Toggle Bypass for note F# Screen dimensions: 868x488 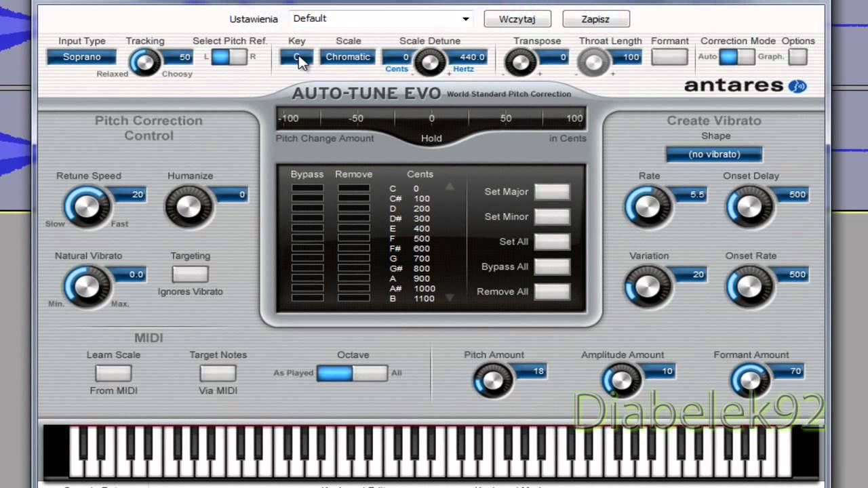tap(307, 248)
